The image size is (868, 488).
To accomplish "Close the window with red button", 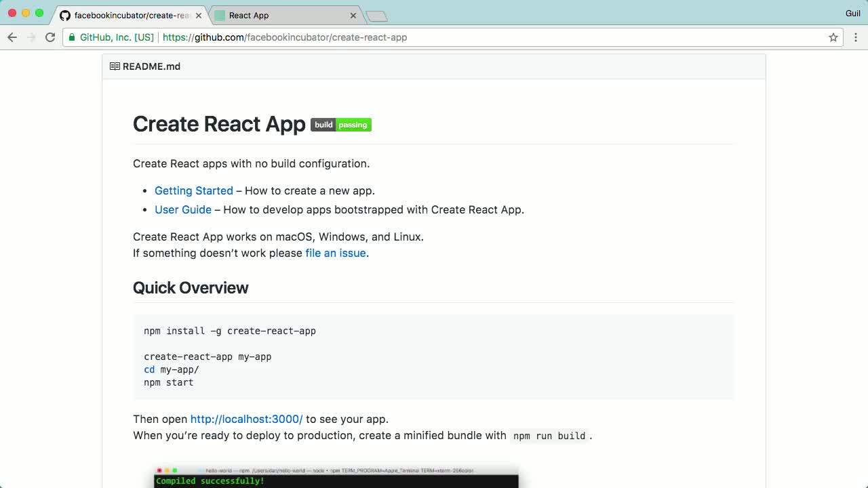I will pos(12,13).
